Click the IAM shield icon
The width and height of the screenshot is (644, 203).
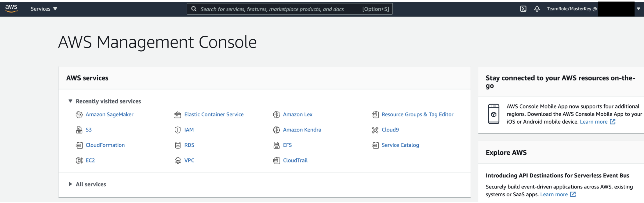coord(178,130)
